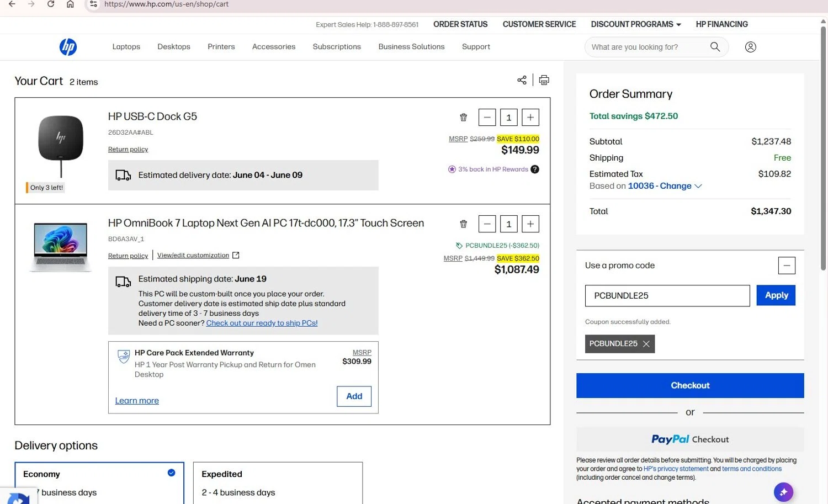Print the cart with the printer icon
Image resolution: width=828 pixels, height=504 pixels.
544,80
